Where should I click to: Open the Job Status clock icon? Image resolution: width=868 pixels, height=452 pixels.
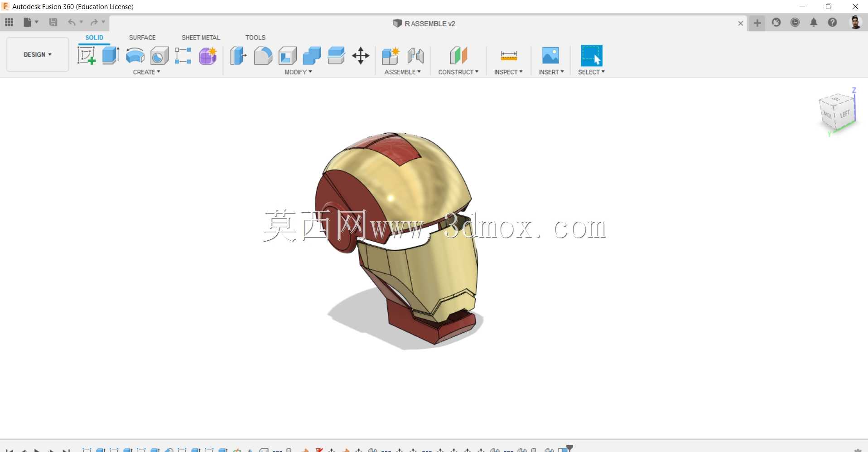coord(795,22)
